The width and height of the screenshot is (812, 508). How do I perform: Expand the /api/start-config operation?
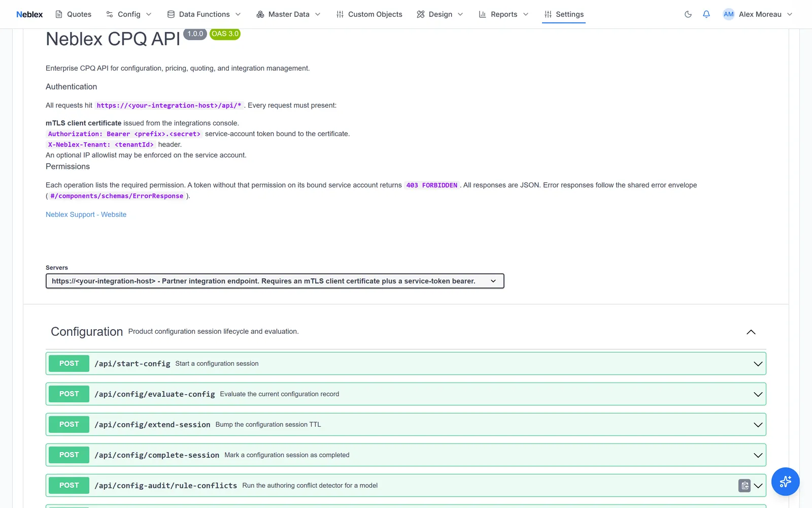(758, 364)
